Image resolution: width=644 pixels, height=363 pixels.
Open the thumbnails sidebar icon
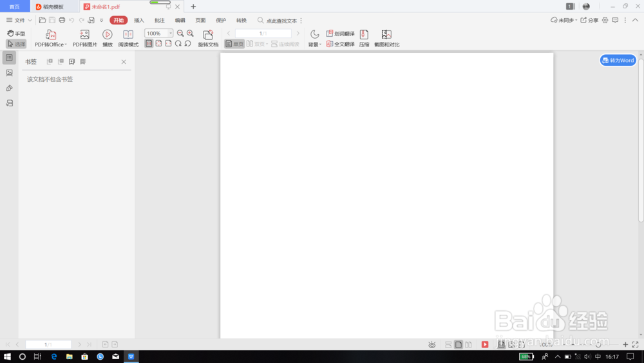click(x=10, y=73)
